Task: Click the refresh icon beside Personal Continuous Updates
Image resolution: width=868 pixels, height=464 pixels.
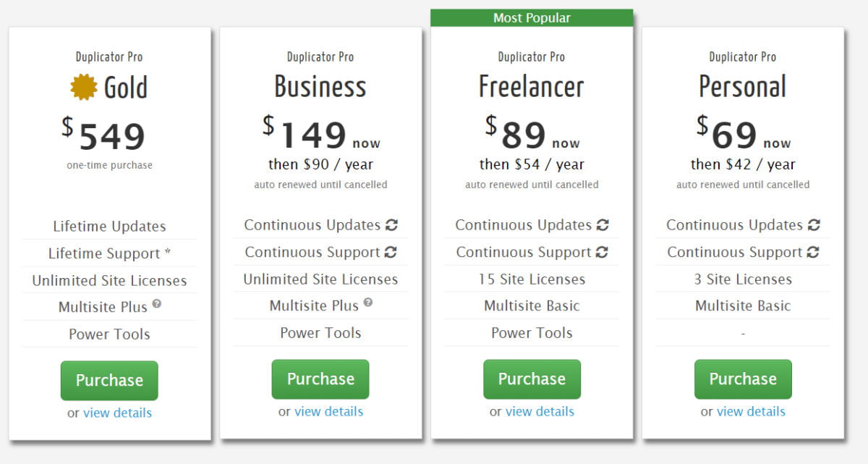Action: pyautogui.click(x=813, y=224)
